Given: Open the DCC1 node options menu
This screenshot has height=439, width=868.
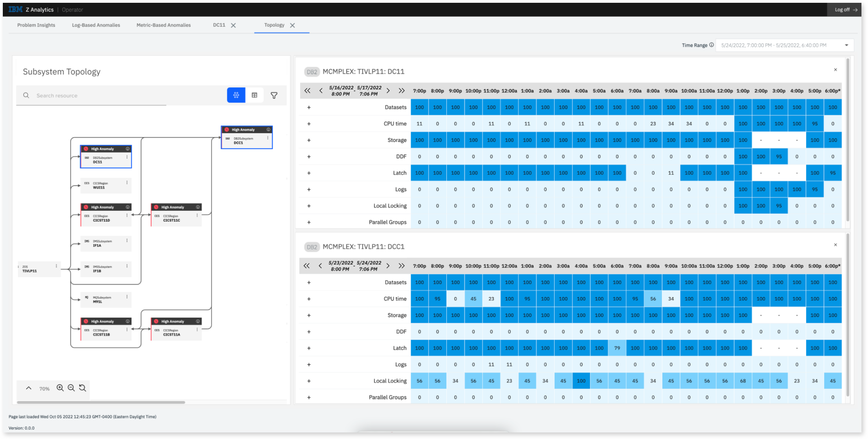Looking at the screenshot, I should [268, 138].
